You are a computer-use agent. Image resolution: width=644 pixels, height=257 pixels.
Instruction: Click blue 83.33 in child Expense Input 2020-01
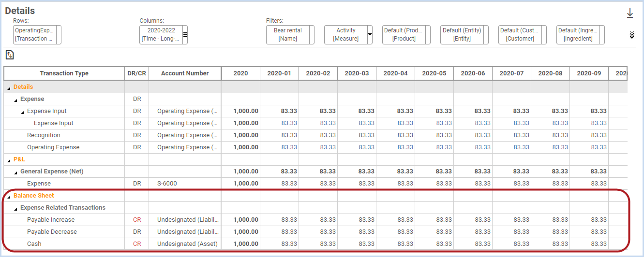pyautogui.click(x=289, y=123)
